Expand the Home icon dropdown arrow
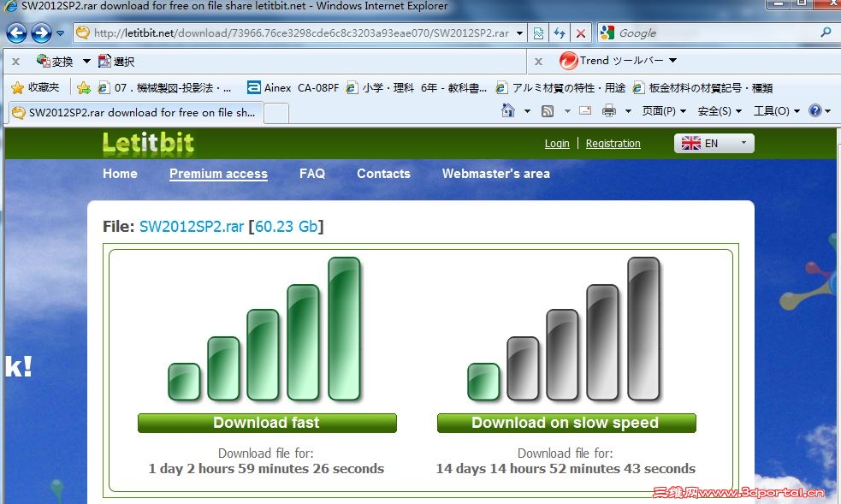The image size is (841, 504). 527,111
